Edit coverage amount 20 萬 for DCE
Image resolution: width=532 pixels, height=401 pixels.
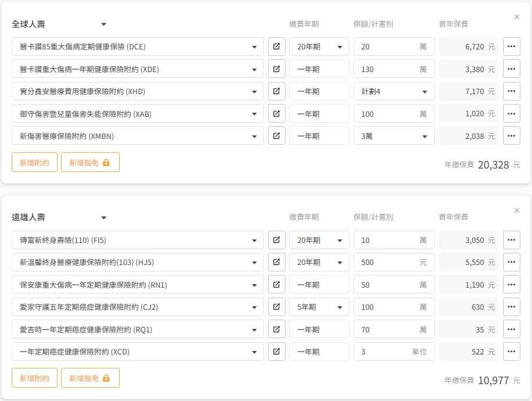click(394, 46)
